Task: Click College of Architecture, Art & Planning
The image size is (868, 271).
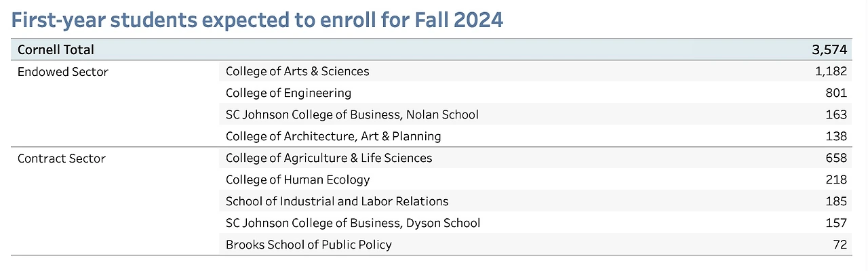Action: [x=333, y=136]
